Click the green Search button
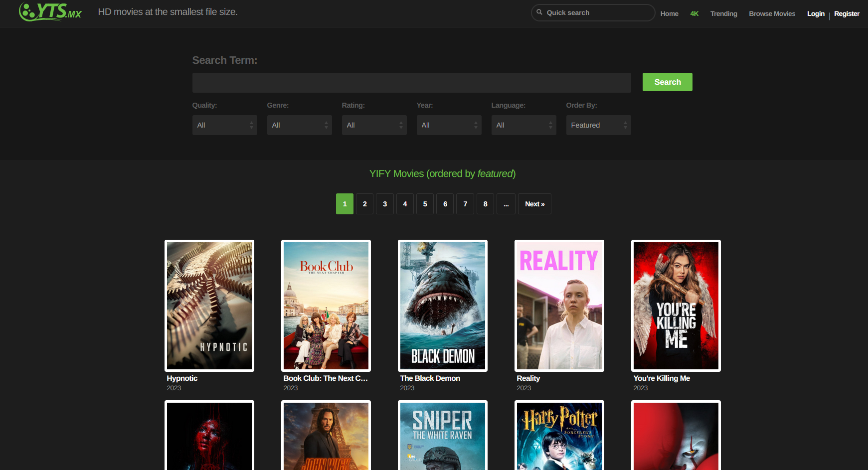This screenshot has height=470, width=868. pos(668,82)
